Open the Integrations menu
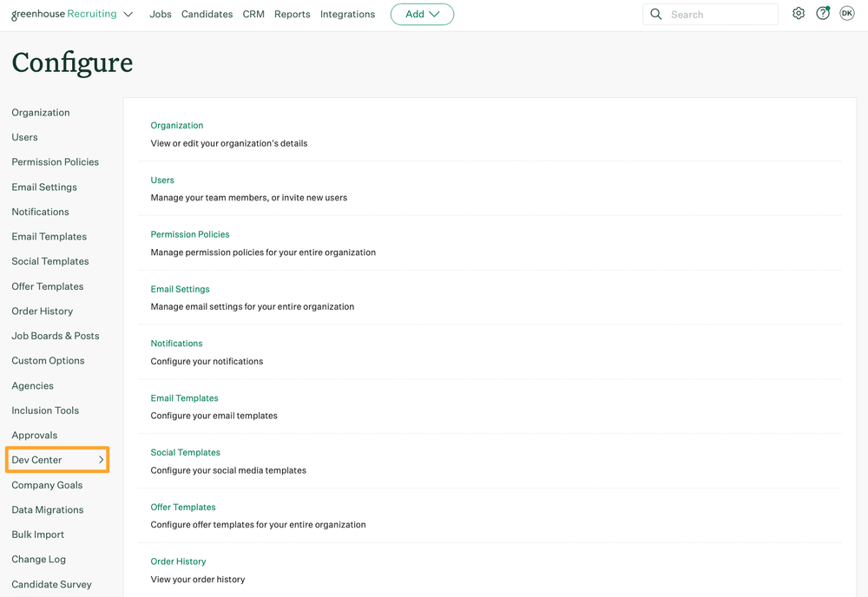The image size is (868, 597). (x=346, y=14)
